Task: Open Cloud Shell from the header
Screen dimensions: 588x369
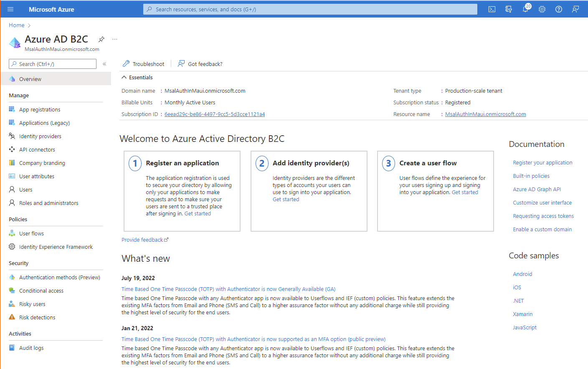Action: [492, 9]
